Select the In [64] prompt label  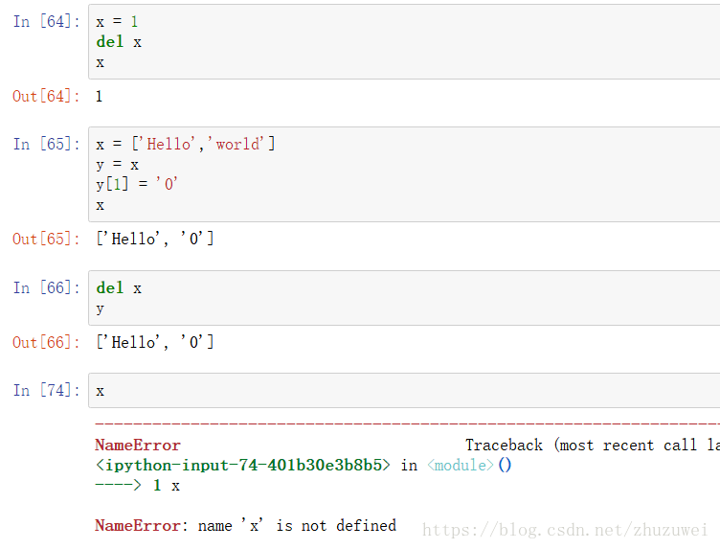(45, 21)
